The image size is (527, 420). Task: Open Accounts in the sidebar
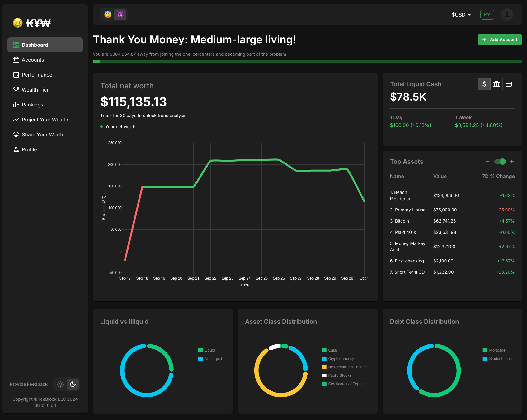pyautogui.click(x=33, y=60)
